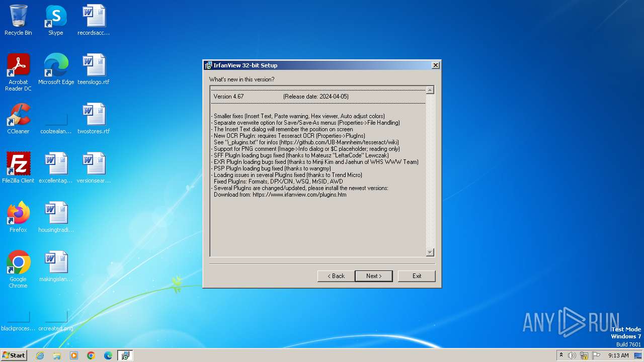Open Chrome from the taskbar

(x=91, y=355)
